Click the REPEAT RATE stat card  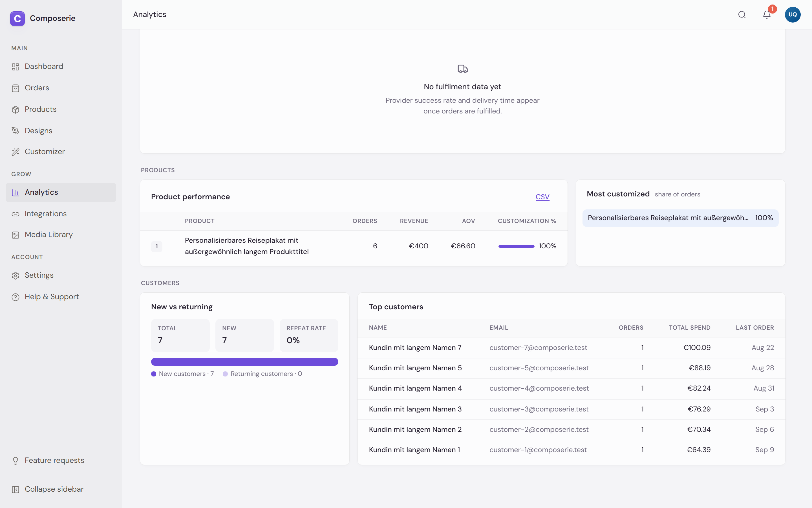click(x=309, y=335)
